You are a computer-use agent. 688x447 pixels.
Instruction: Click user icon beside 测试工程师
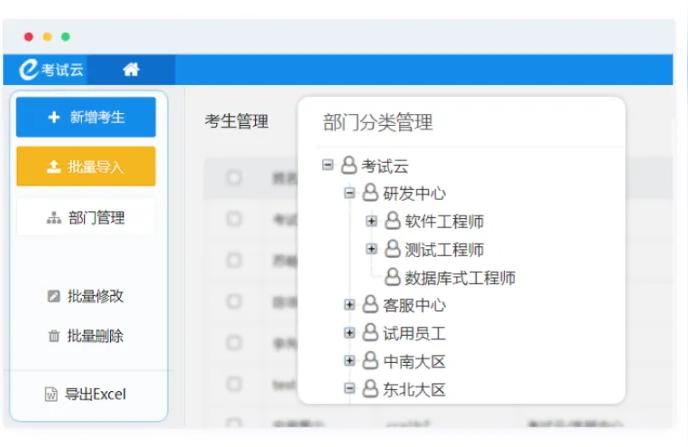392,249
